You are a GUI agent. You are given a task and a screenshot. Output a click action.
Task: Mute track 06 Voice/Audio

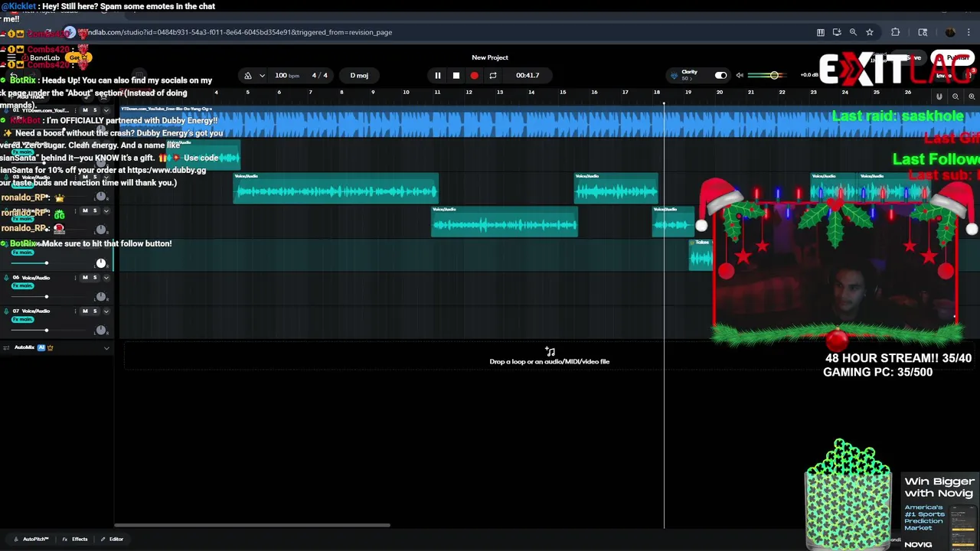pyautogui.click(x=85, y=278)
